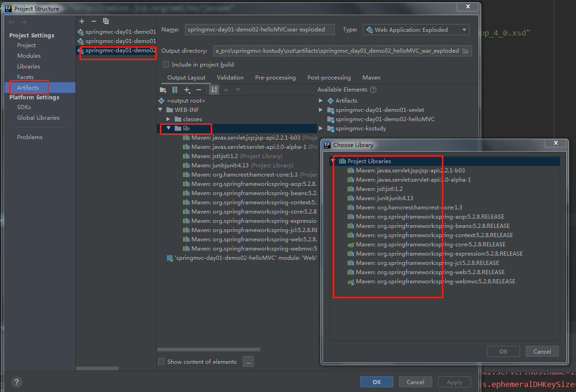Collapse the WEB-INF folder node
This screenshot has width=576, height=392.
point(160,110)
